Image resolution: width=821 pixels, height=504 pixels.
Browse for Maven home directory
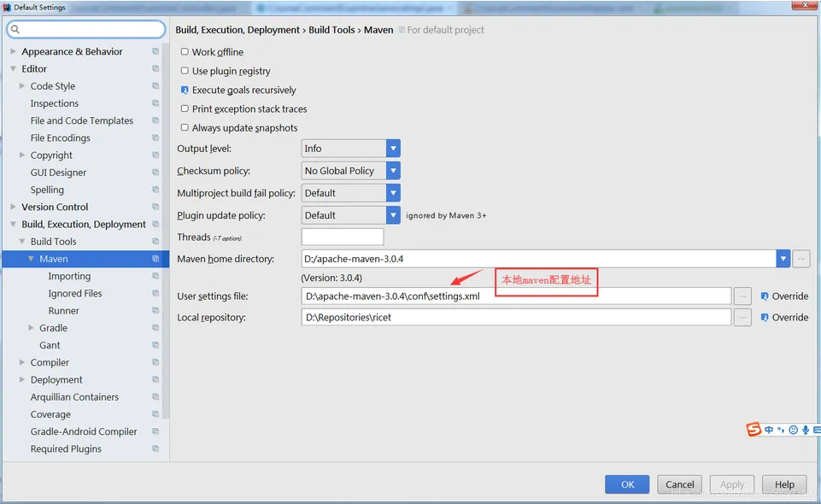coord(801,259)
